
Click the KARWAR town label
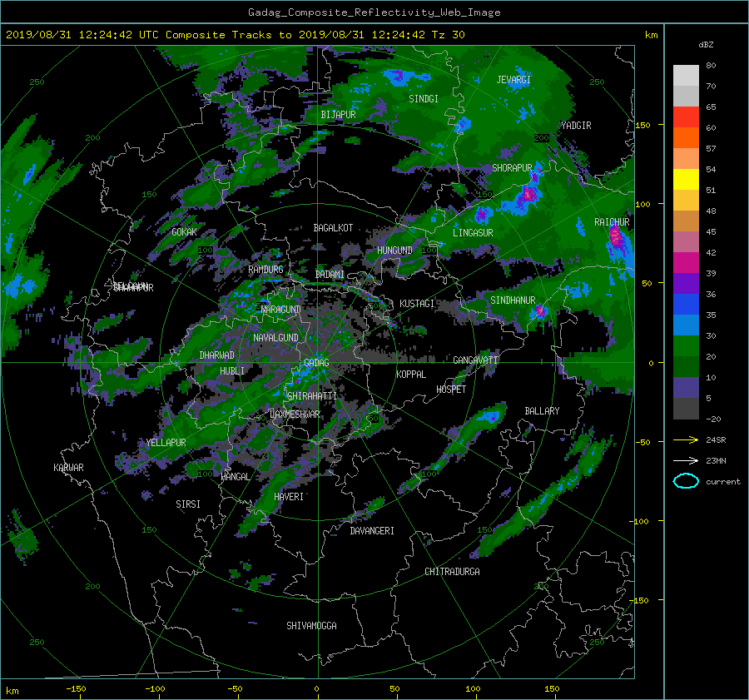pos(68,468)
